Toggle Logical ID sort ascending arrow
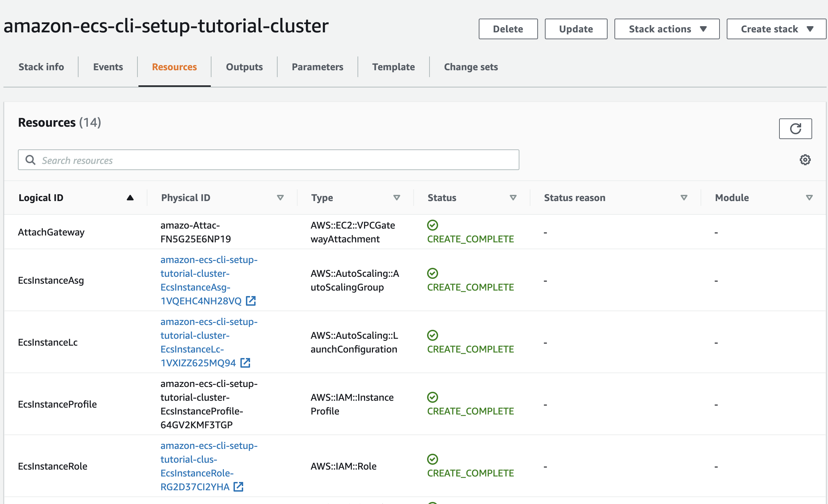The width and height of the screenshot is (828, 504). point(130,198)
